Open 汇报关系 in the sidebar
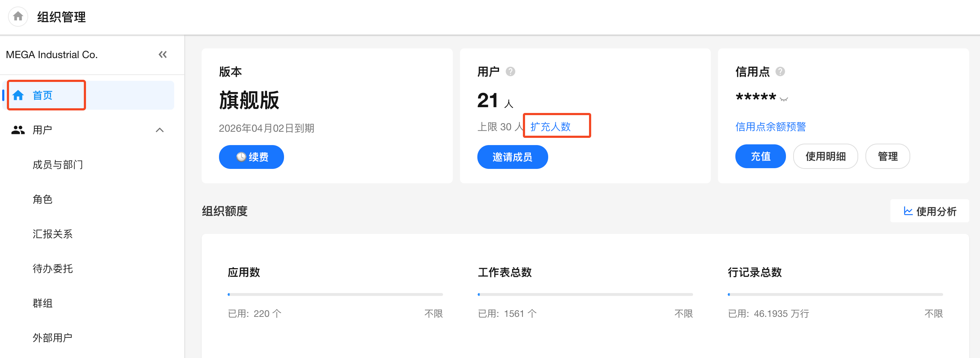The image size is (980, 358). (x=52, y=234)
